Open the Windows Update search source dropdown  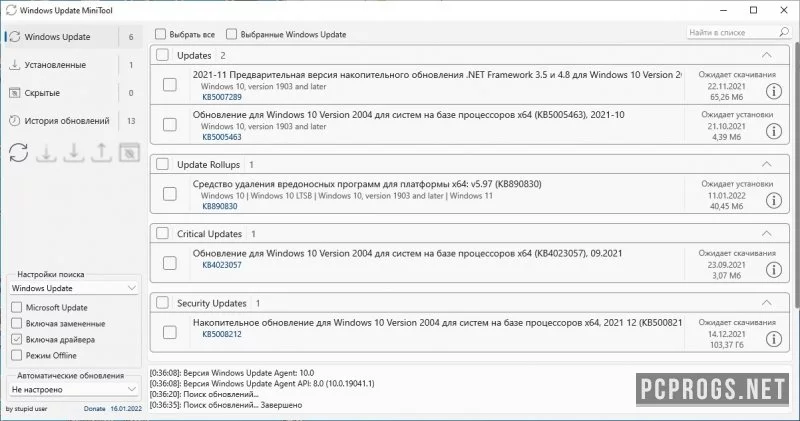click(x=74, y=288)
